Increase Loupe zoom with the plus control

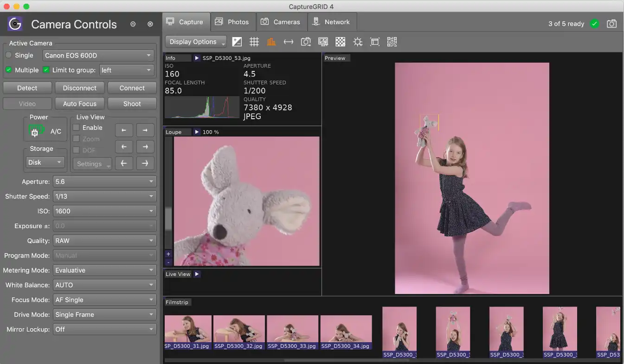point(168,254)
